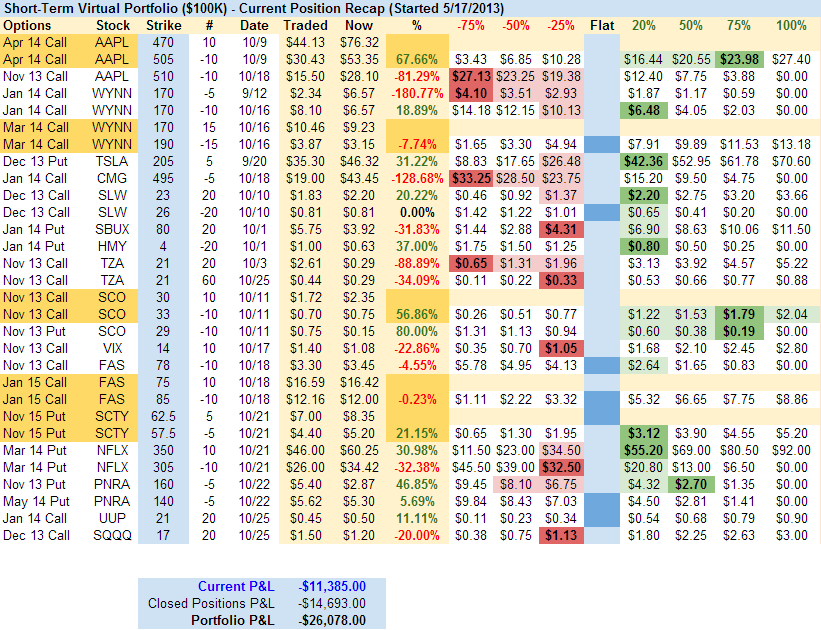This screenshot has height=630, width=821.
Task: Click the red '-75%' column header
Action: coord(466,24)
